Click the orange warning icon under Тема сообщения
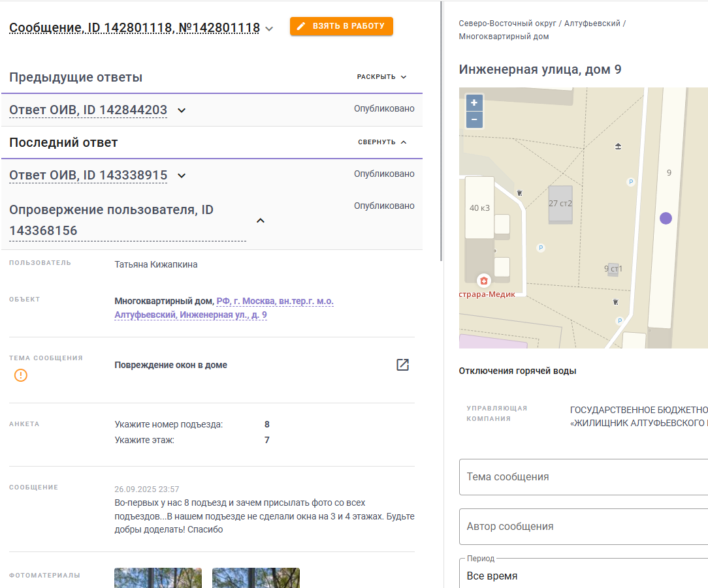Viewport: 708px width, 588px height. pos(21,375)
